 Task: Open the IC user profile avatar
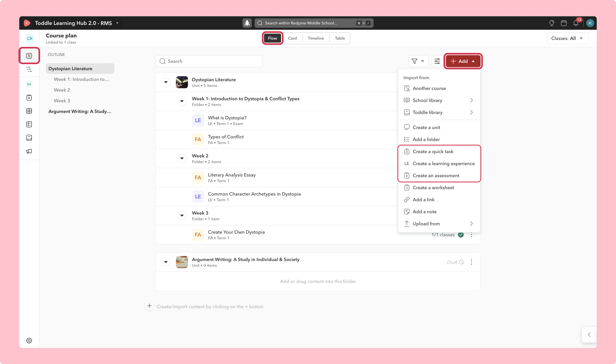(590, 23)
